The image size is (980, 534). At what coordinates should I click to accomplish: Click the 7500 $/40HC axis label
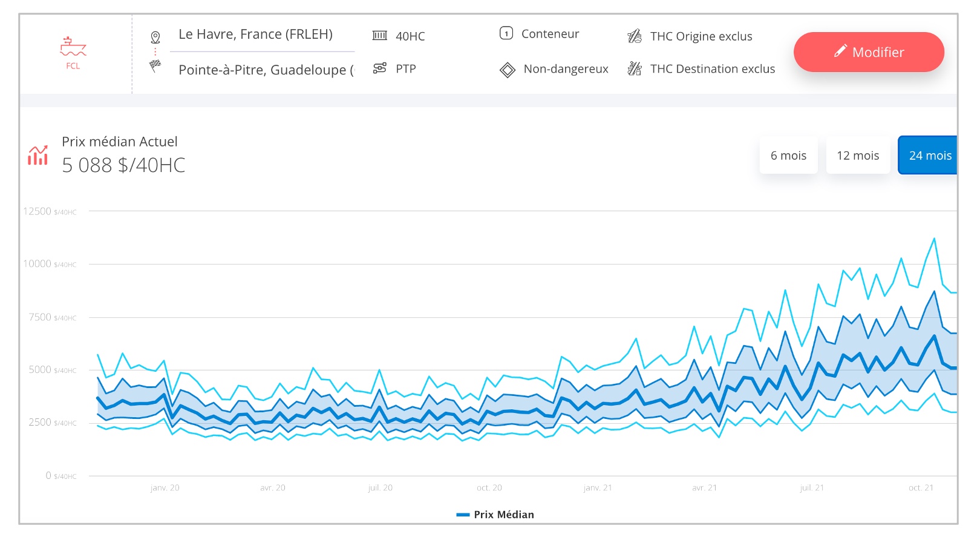coord(53,317)
